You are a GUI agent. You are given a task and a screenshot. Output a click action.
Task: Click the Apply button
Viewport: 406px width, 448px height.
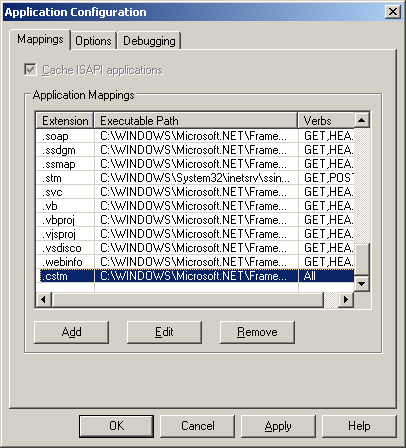click(278, 426)
